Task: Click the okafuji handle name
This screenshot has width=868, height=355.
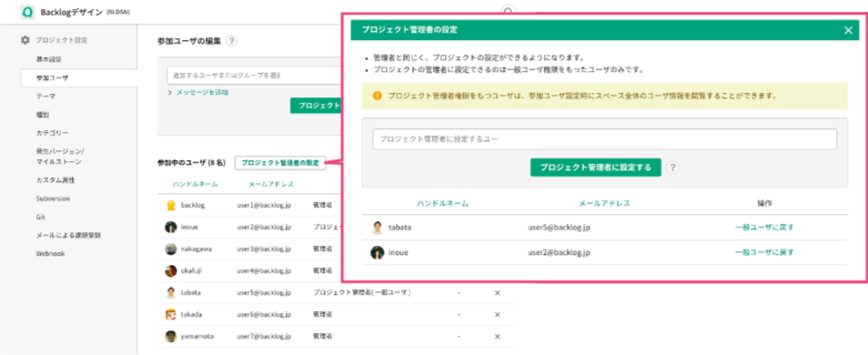Action: pyautogui.click(x=192, y=271)
